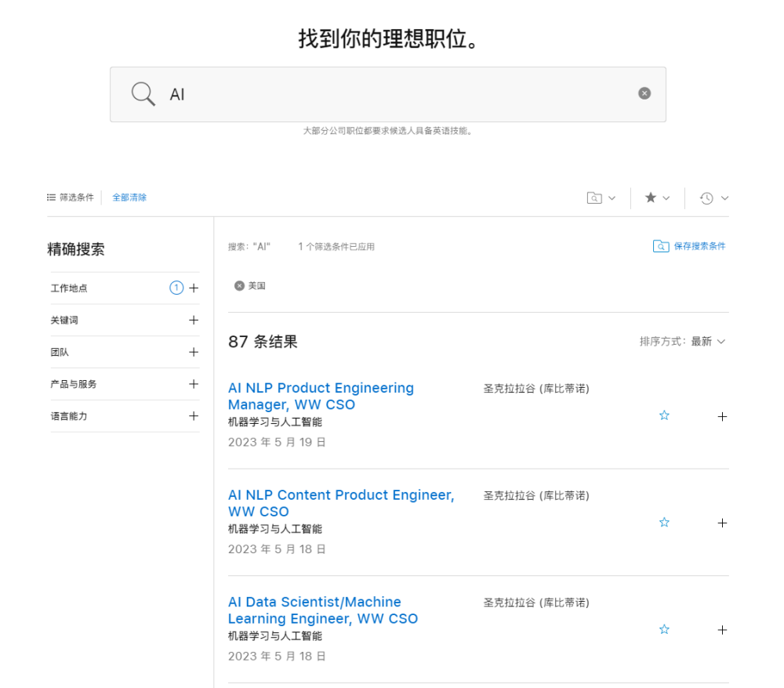Open the recent history clock dropdown
784x688 pixels.
coord(713,198)
